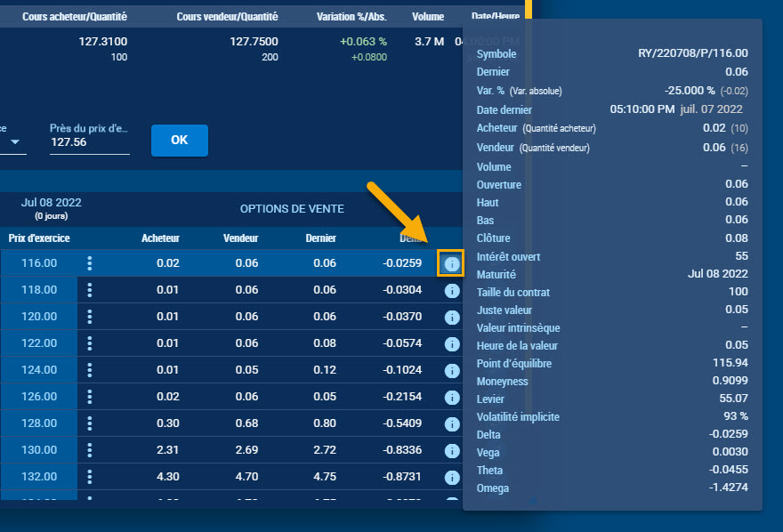
Task: Click the OPTIONS DE VENTE heading
Action: (x=292, y=209)
